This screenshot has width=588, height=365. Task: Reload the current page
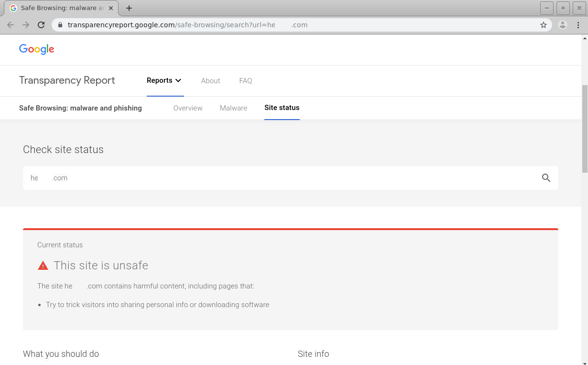click(41, 25)
